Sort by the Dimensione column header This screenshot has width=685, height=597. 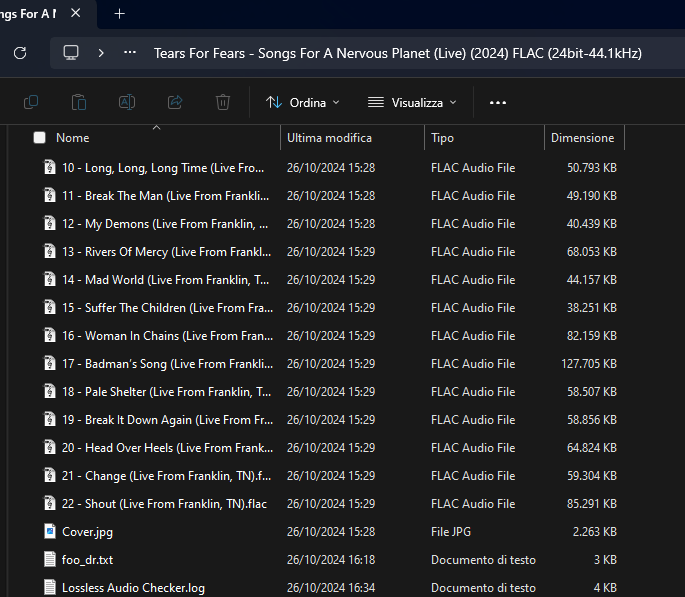pos(582,138)
